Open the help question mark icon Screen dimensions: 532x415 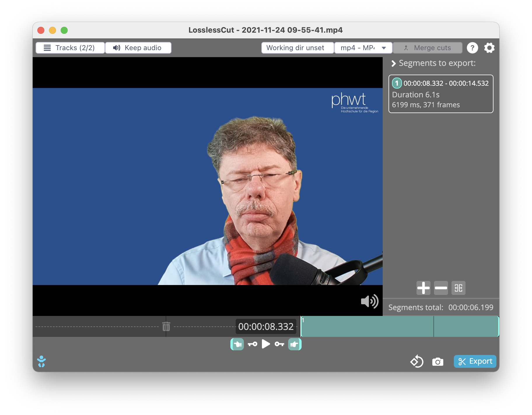(473, 48)
